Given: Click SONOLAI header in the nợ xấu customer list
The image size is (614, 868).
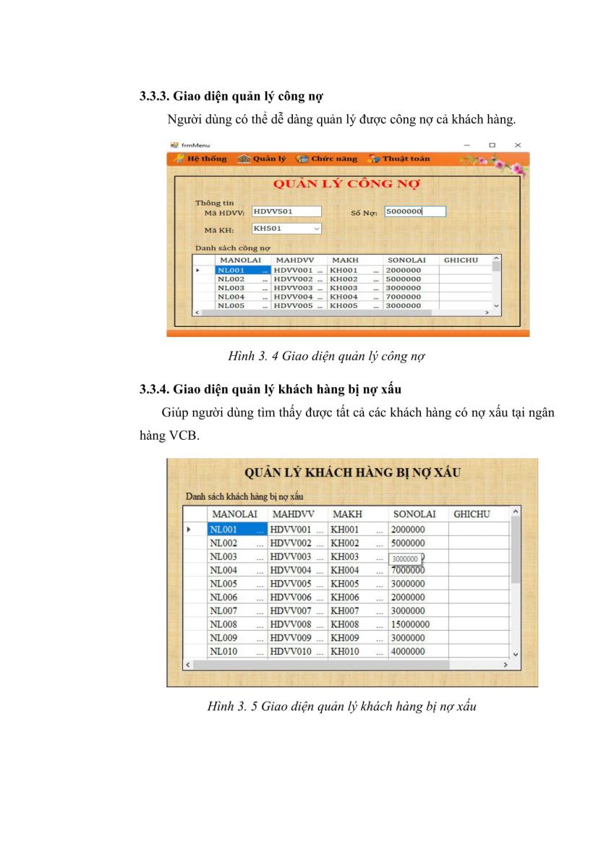Looking at the screenshot, I should click(x=418, y=514).
